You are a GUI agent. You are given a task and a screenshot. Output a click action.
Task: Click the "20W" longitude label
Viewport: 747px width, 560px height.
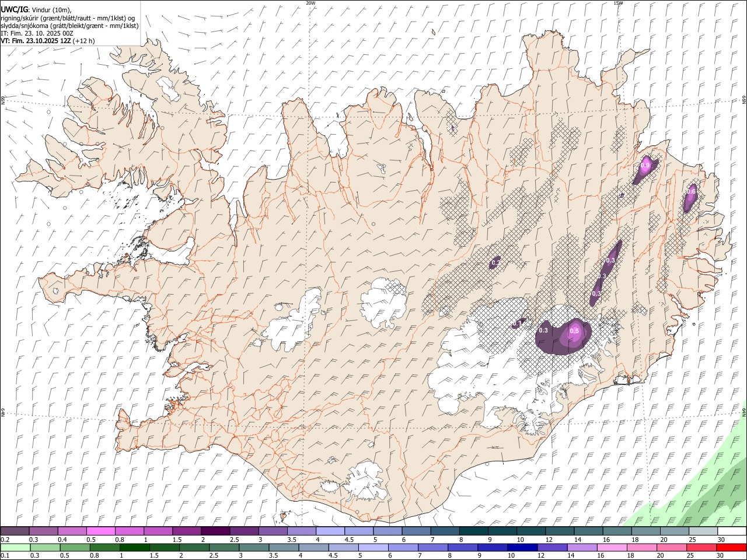pos(310,3)
